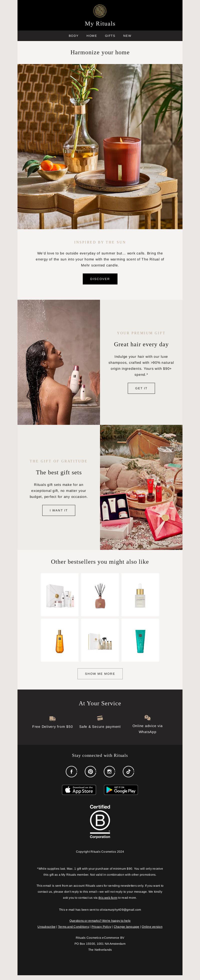Download on the App Store badge

click(79, 790)
